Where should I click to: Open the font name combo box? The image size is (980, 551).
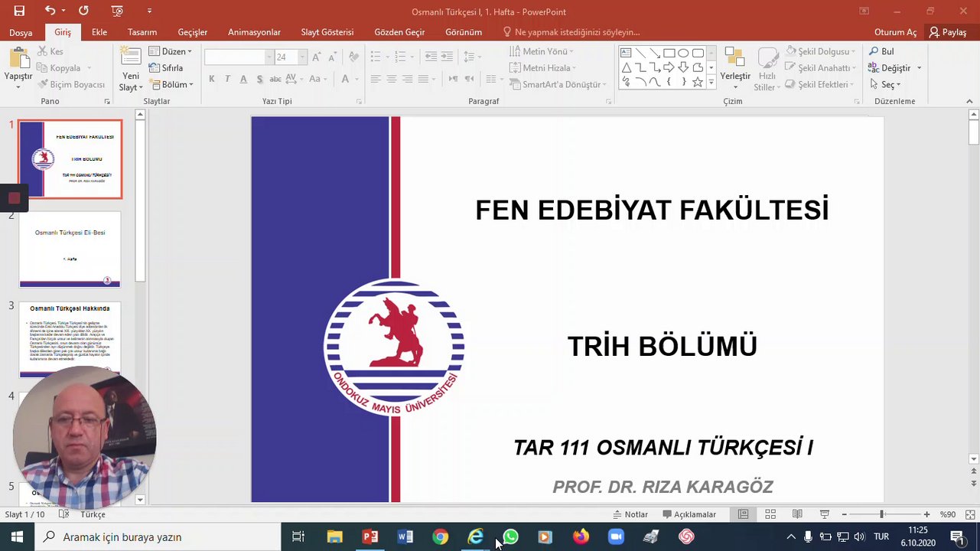point(239,57)
